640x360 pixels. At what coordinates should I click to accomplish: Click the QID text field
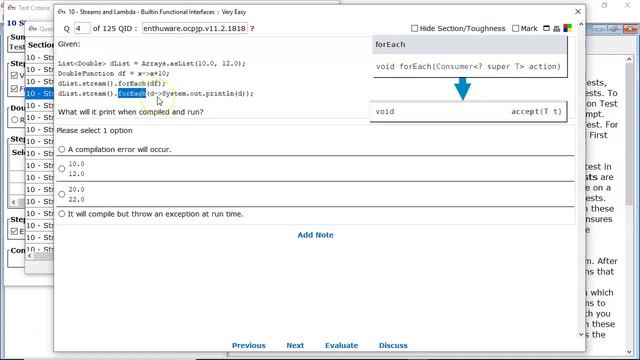point(194,28)
